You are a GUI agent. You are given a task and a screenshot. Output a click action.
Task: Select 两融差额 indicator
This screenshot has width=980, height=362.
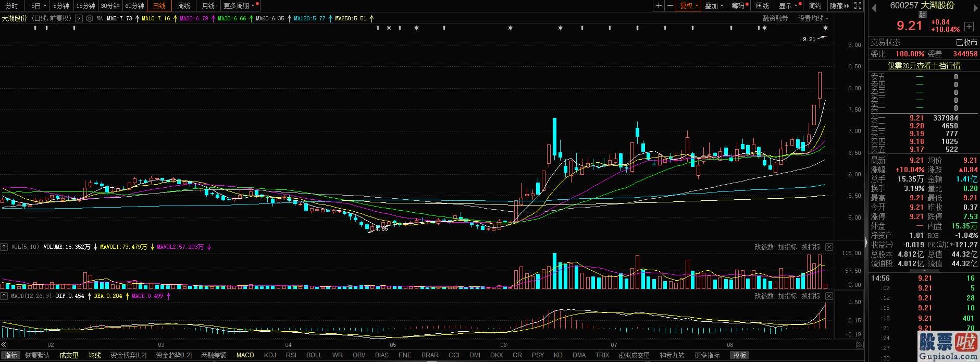pyautogui.click(x=214, y=355)
